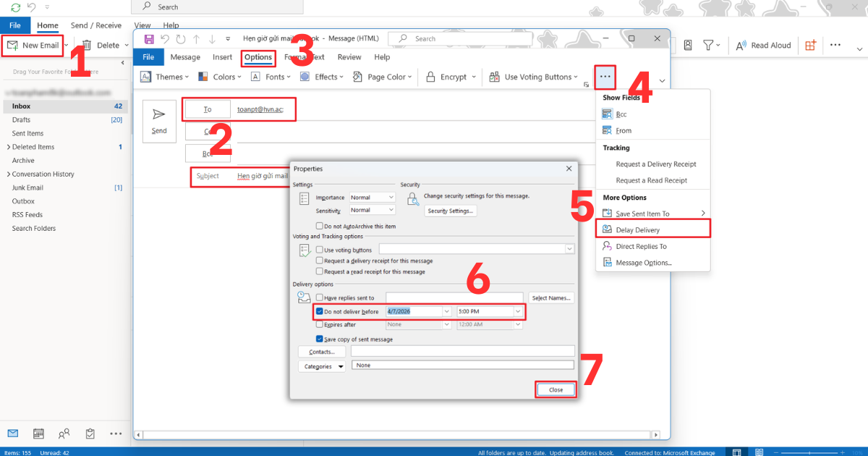Click the From field icon in overflow menu
The width and height of the screenshot is (868, 456).
click(608, 130)
